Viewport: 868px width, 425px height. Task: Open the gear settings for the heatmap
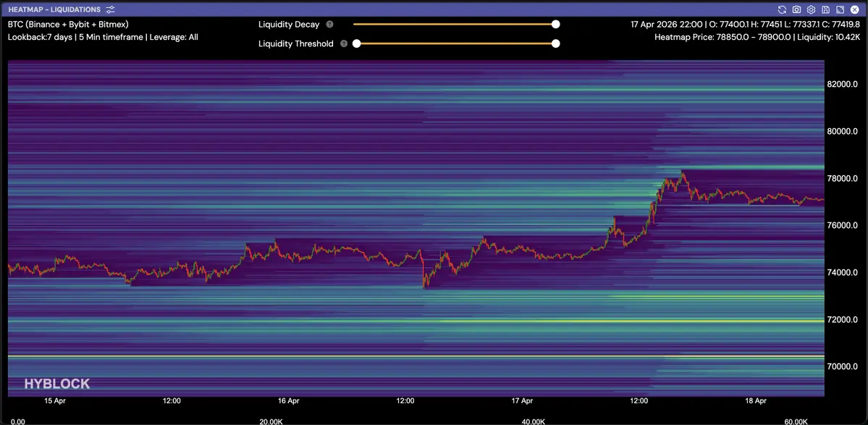pos(811,9)
